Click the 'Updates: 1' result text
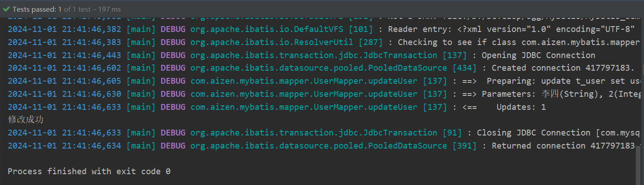 [521, 107]
